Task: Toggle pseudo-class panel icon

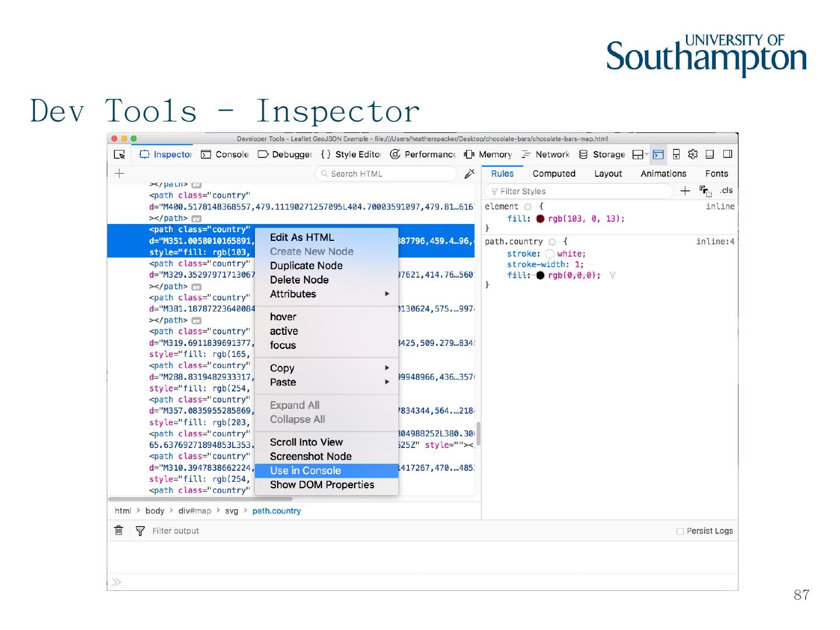Action: click(705, 191)
